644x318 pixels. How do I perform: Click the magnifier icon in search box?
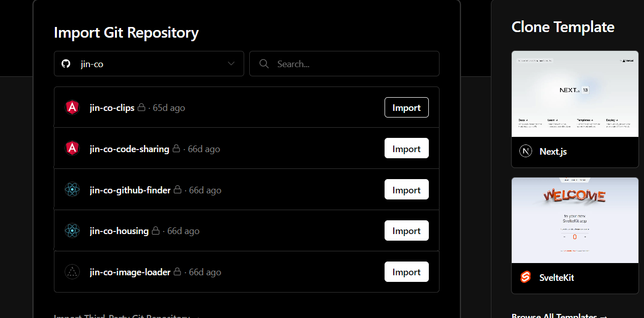[x=264, y=64]
